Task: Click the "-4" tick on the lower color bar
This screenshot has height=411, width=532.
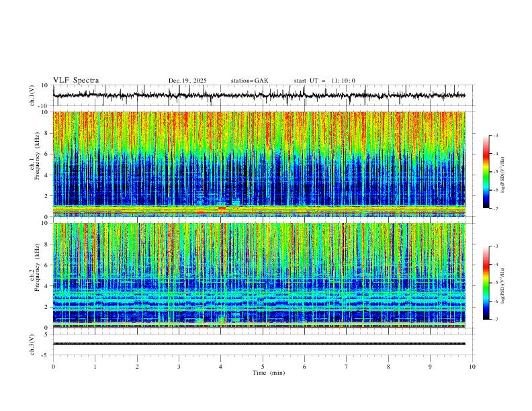Action: tap(495, 265)
